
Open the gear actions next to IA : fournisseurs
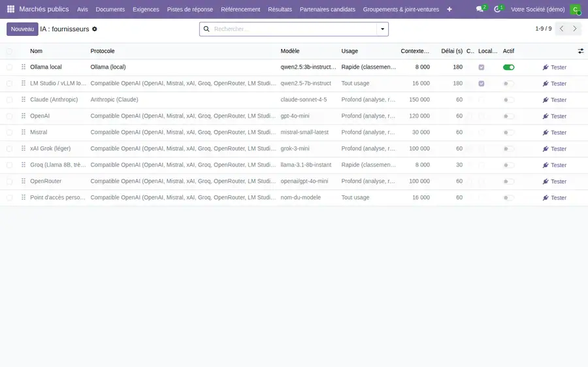pos(95,29)
